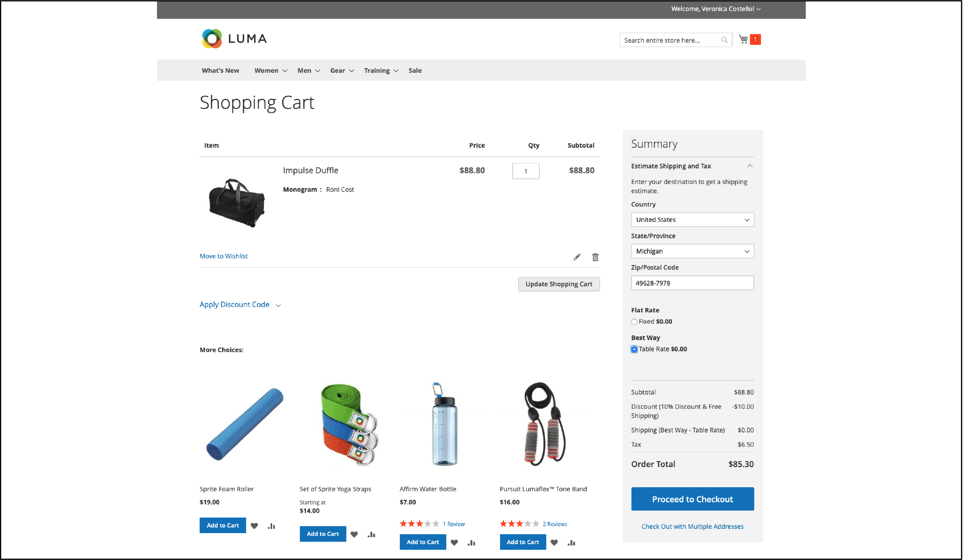Click Proceed to Checkout button
963x560 pixels.
pyautogui.click(x=692, y=499)
